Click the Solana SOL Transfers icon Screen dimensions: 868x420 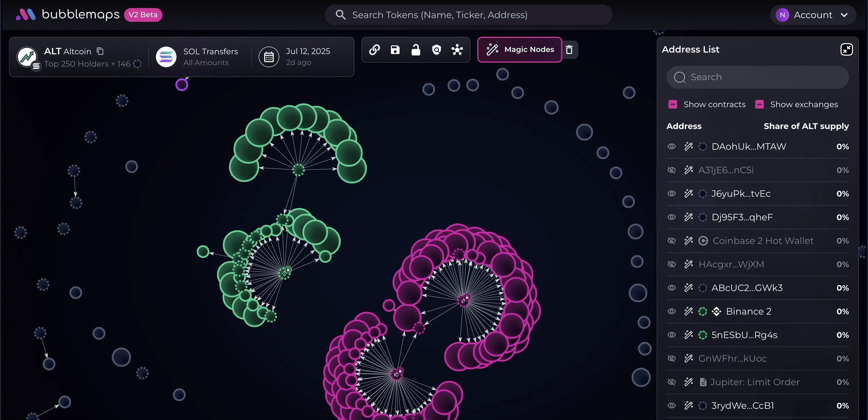[x=166, y=57]
